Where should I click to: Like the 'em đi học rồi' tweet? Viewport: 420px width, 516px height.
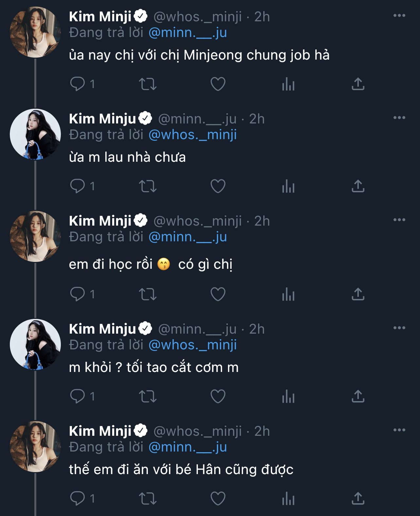[x=218, y=294]
